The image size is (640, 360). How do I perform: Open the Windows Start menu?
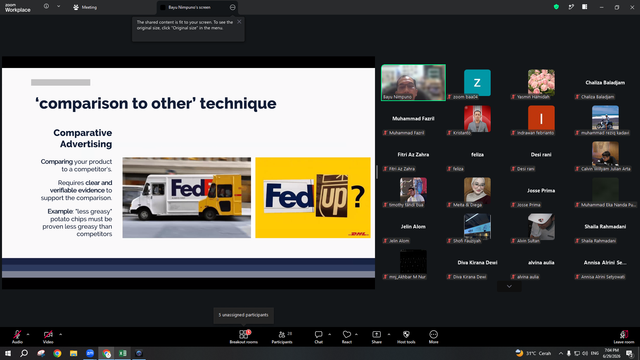(8, 353)
